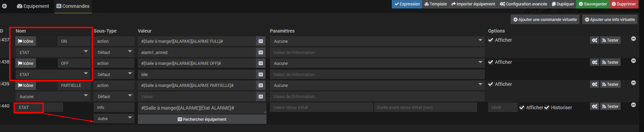Open the Défaut sub-type dropdown for PARTIELLE command
Screen dimensions: 644x132
pos(114,96)
